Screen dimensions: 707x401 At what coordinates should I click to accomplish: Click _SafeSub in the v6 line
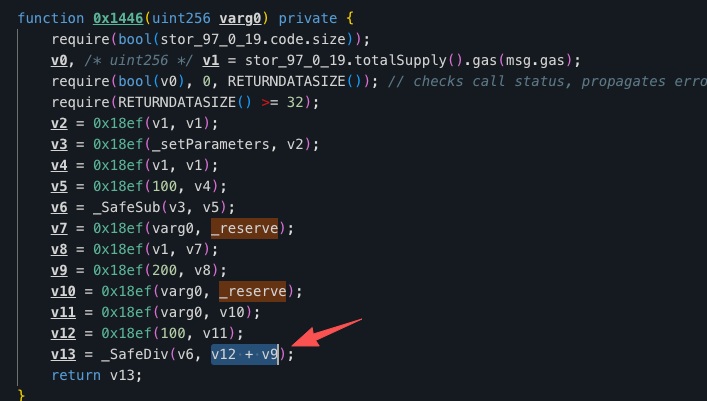[127, 207]
